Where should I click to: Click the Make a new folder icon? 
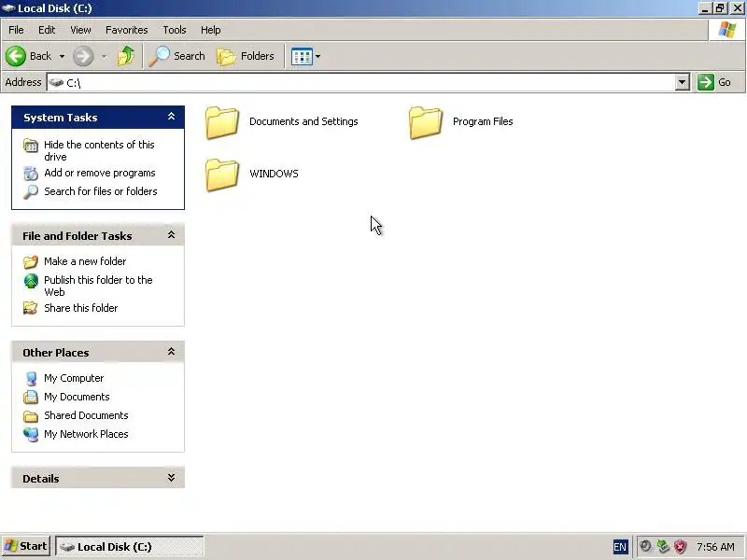tap(31, 262)
